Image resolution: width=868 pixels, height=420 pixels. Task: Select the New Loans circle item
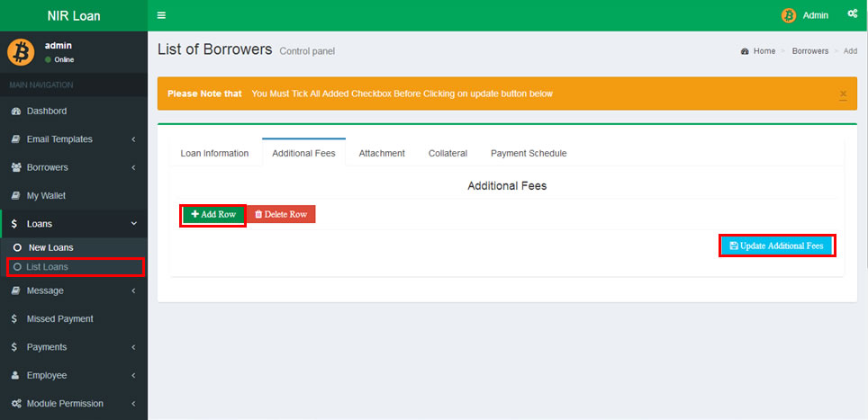pyautogui.click(x=50, y=247)
